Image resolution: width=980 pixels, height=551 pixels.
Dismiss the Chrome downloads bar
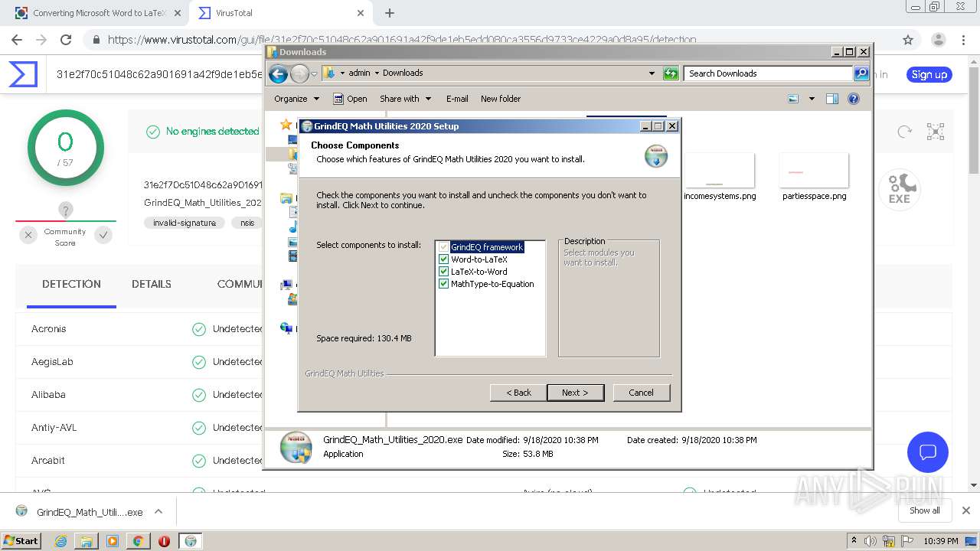pyautogui.click(x=966, y=510)
